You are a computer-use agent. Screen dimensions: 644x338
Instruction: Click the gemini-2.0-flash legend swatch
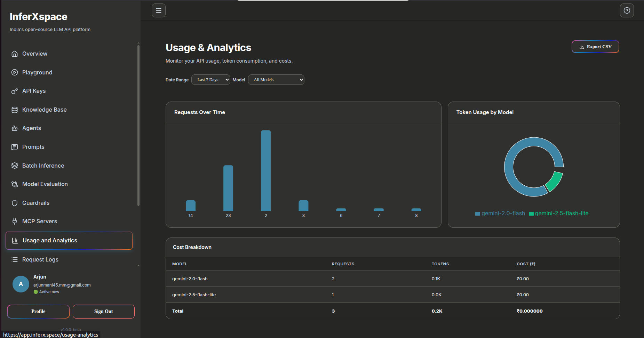click(x=478, y=214)
